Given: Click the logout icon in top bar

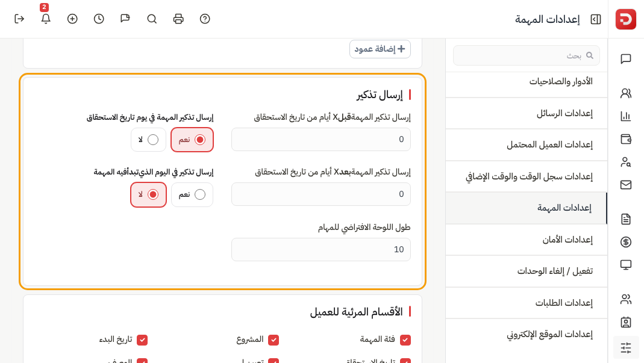Looking at the screenshot, I should pos(19,19).
